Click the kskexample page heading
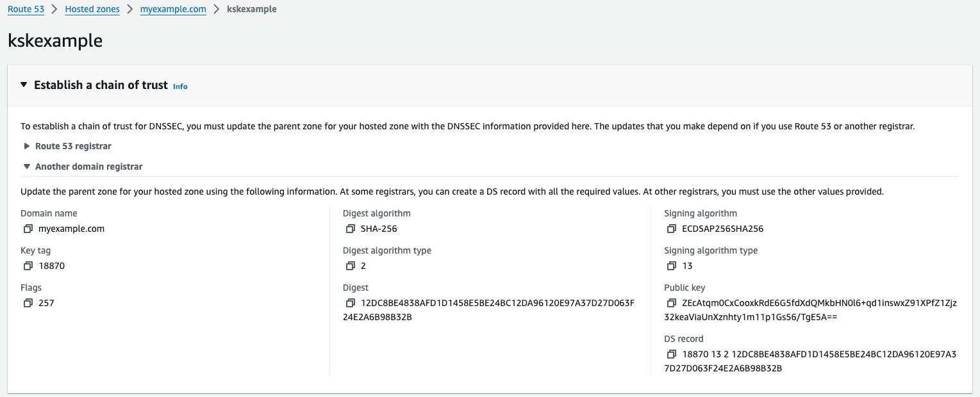This screenshot has height=397, width=980. [55, 41]
